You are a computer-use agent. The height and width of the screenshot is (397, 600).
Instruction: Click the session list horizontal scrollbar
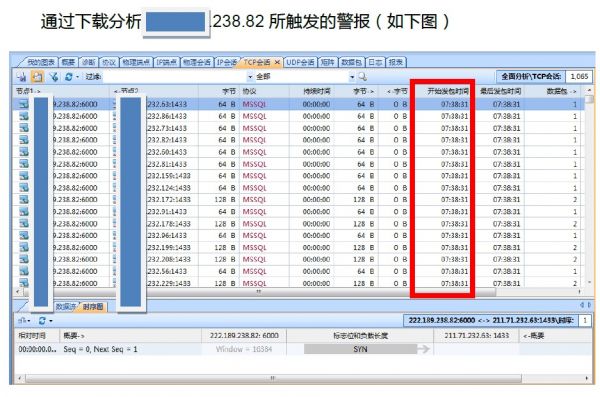pyautogui.click(x=260, y=292)
